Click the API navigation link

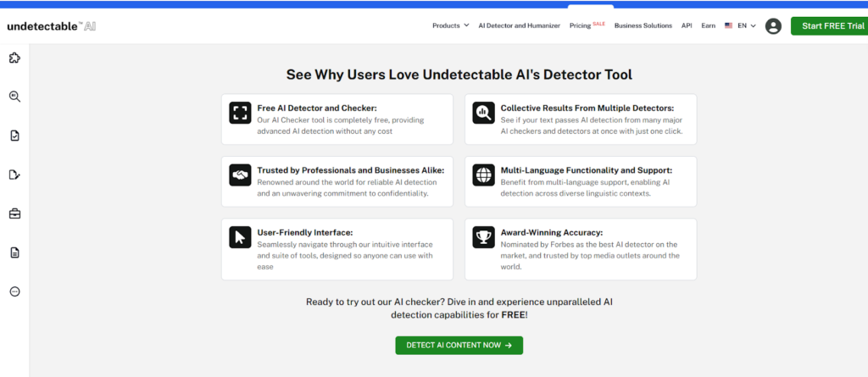click(x=687, y=26)
